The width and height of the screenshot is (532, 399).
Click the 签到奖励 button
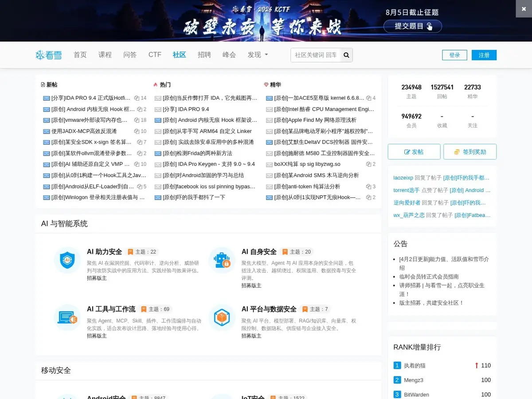coord(470,152)
